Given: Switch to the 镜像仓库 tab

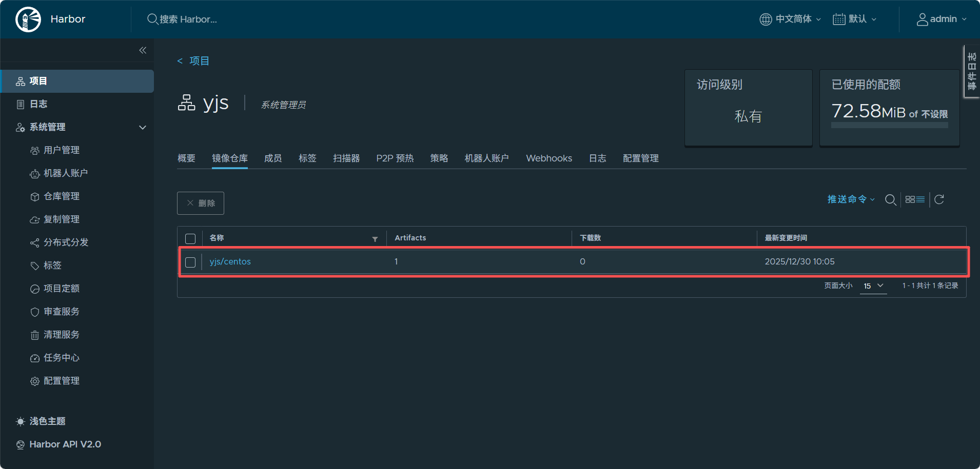Looking at the screenshot, I should click(230, 158).
